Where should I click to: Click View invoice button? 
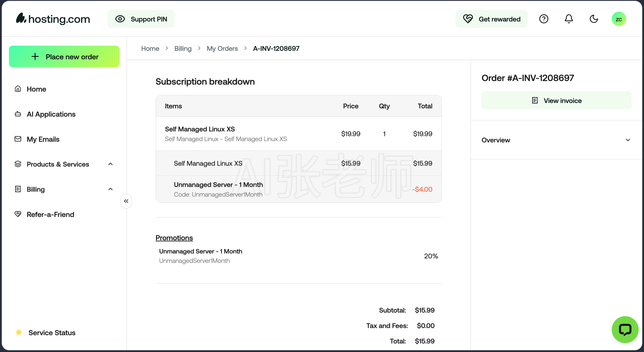pos(556,100)
